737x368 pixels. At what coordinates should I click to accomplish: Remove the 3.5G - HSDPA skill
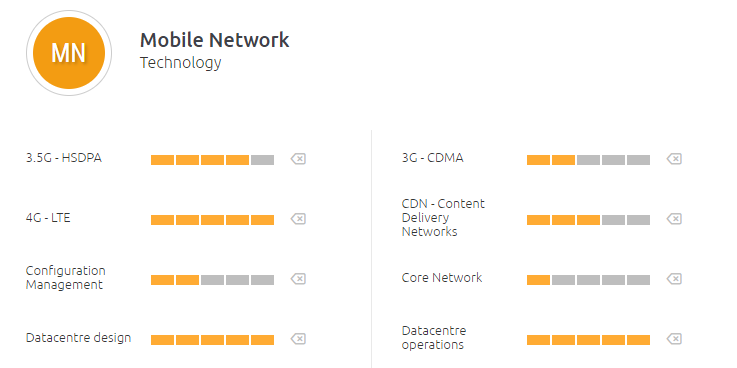(x=298, y=159)
